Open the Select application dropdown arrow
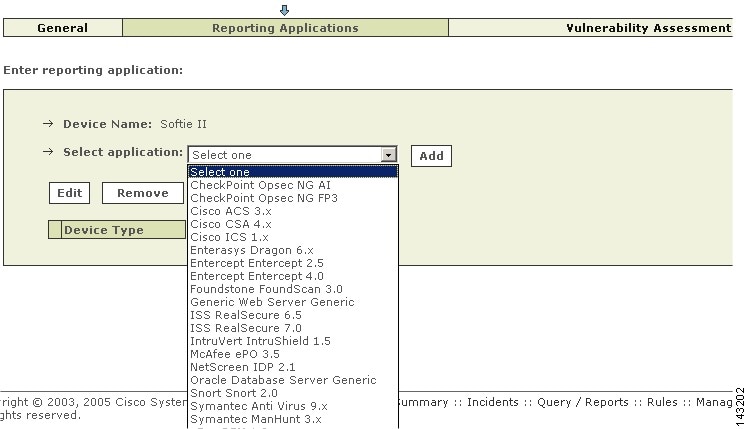The image size is (746, 429). point(389,155)
